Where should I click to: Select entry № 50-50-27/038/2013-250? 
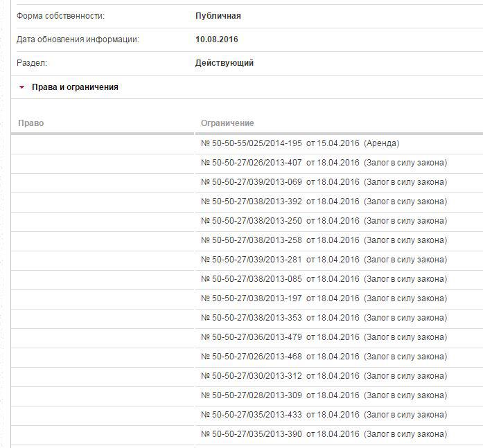pos(324,221)
